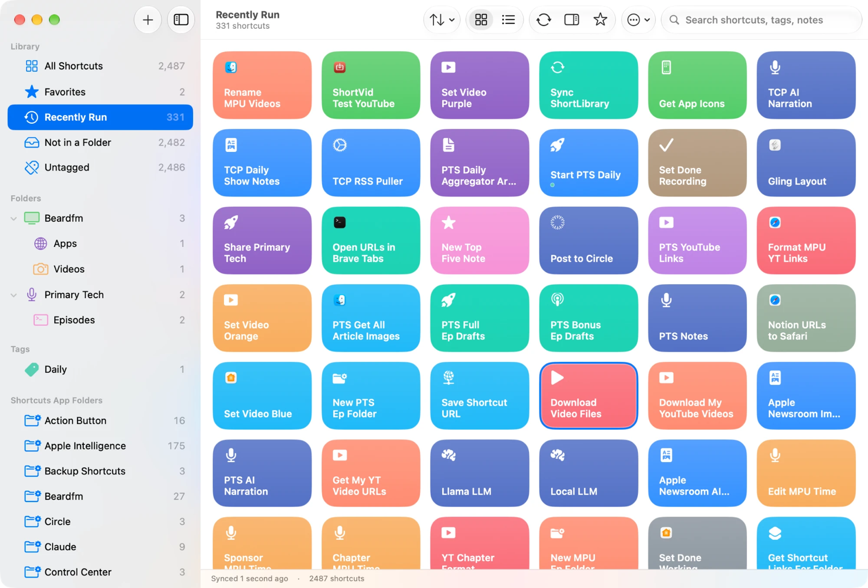This screenshot has width=868, height=588.
Task: Click the podcast icon on PTS Bonus Ep Drafts
Action: [x=558, y=299]
